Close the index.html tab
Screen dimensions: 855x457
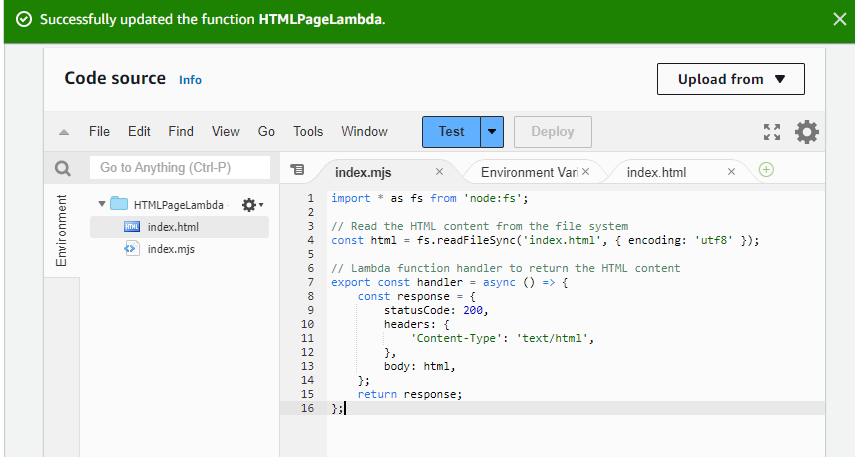(x=731, y=172)
